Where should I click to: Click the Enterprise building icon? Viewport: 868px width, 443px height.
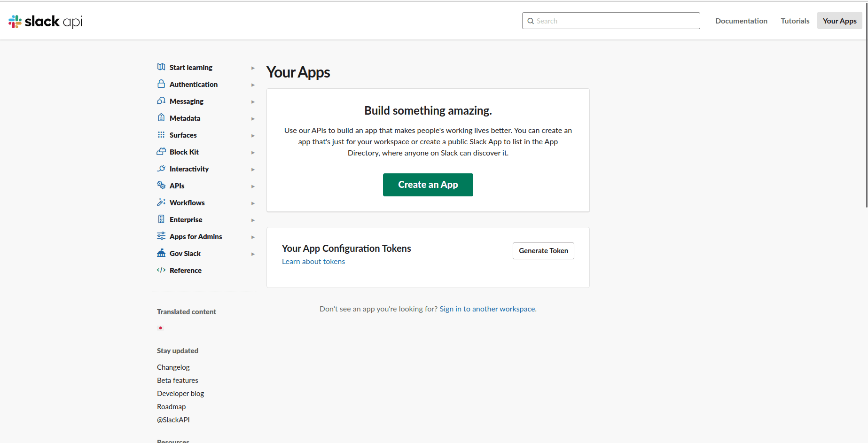click(x=161, y=219)
